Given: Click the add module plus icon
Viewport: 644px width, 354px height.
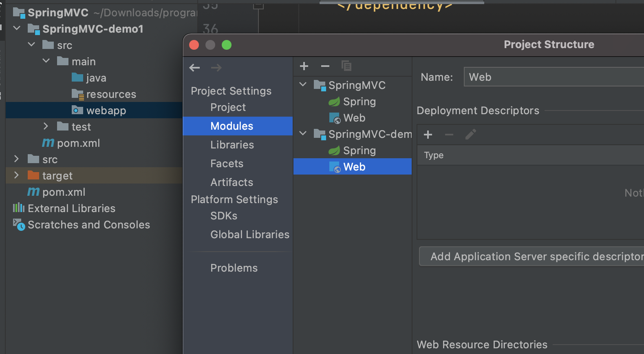Looking at the screenshot, I should click(304, 66).
